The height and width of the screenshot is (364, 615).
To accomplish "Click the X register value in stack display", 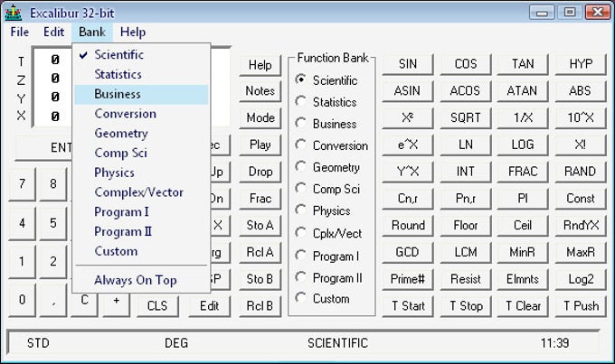I will [55, 116].
